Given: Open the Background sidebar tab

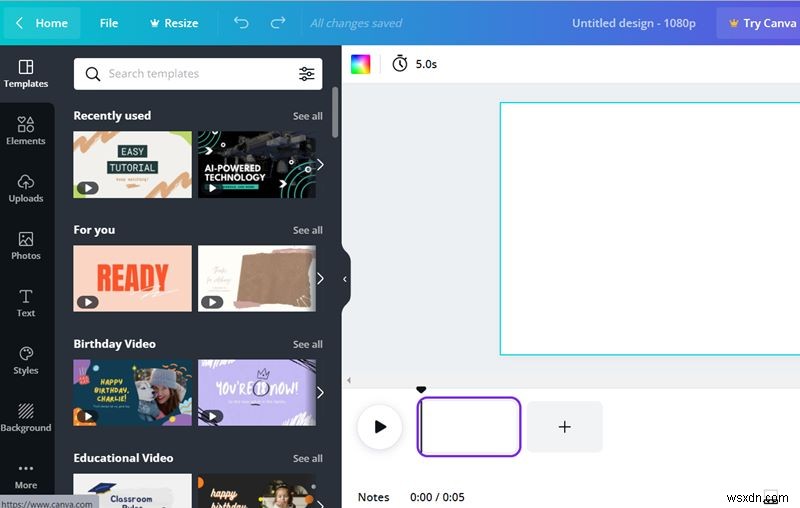Looking at the screenshot, I should 26,418.
